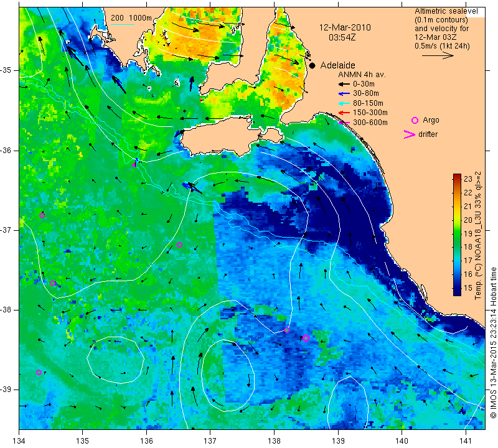This screenshot has height=448, width=498.
Task: Click the Argo magenta circle legend symbol
Action: (x=415, y=120)
